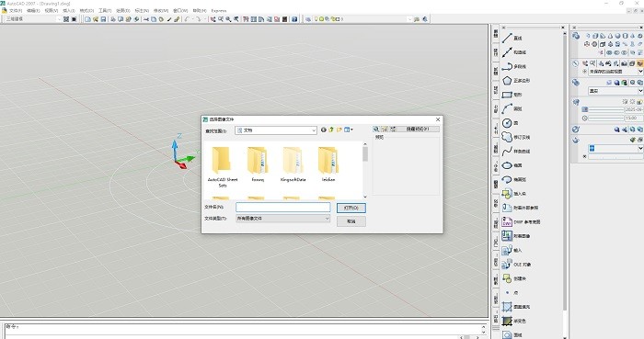Image resolution: width=644 pixels, height=339 pixels.
Task: Expand the 查找范围 folder location dropdown
Action: click(x=314, y=130)
